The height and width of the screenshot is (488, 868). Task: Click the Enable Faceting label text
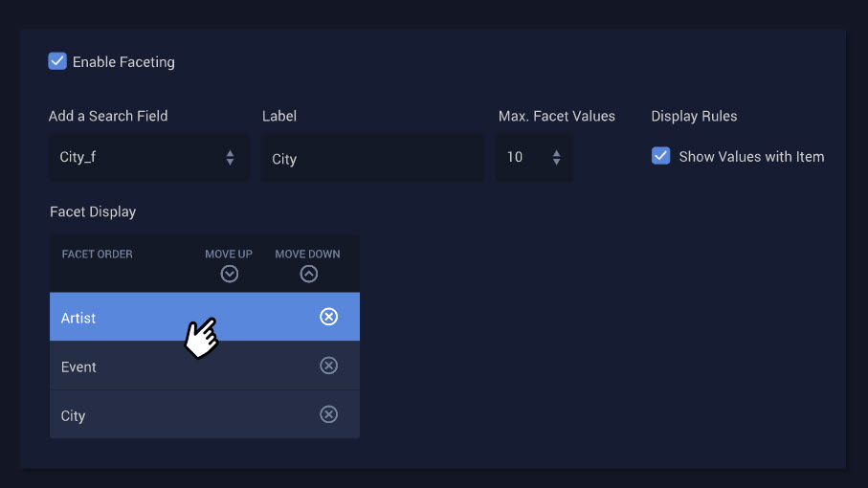tap(123, 62)
